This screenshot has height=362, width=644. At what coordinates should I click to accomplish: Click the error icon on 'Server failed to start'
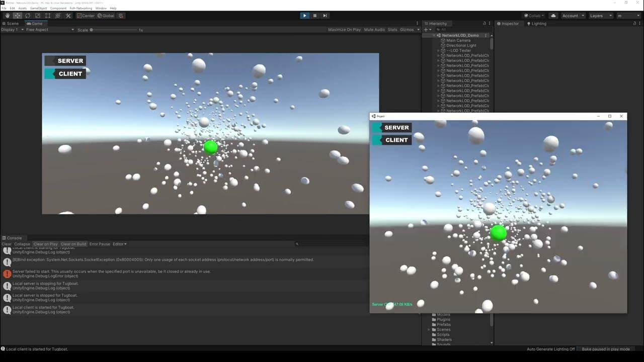7,274
